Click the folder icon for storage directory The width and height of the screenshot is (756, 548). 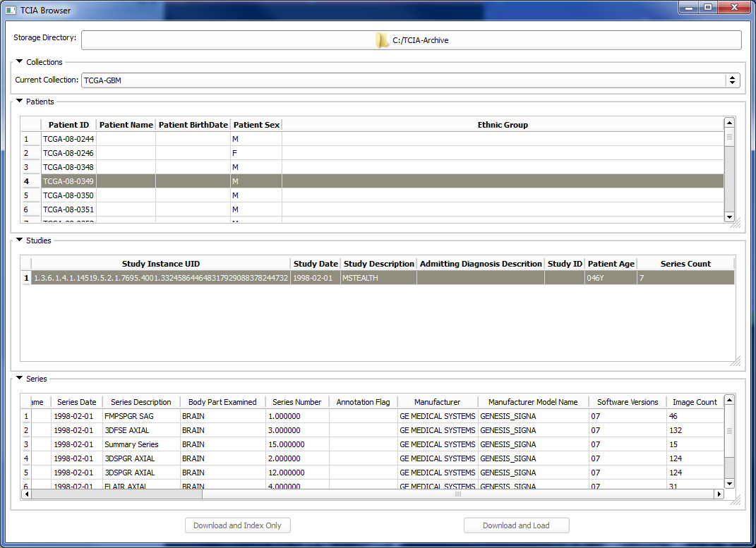382,40
